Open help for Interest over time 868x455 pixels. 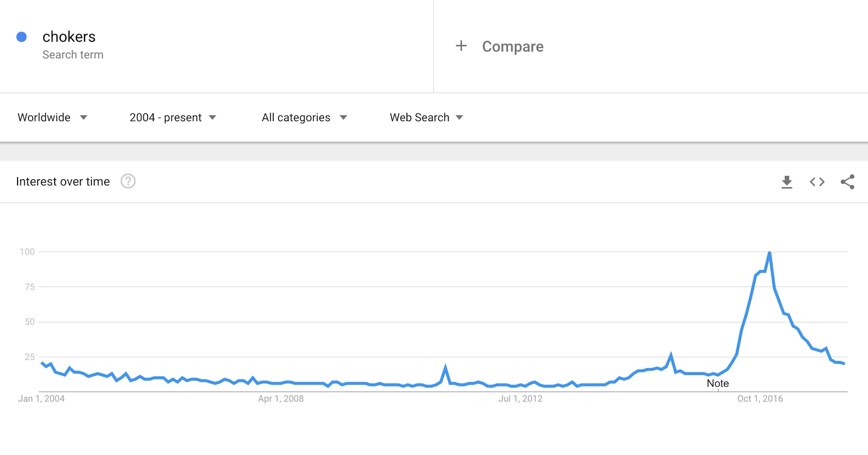coord(128,182)
